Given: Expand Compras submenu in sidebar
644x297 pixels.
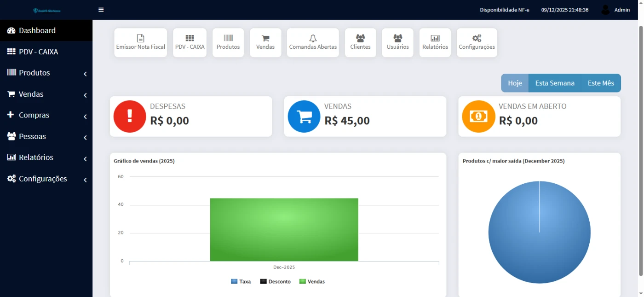Looking at the screenshot, I should coord(46,115).
